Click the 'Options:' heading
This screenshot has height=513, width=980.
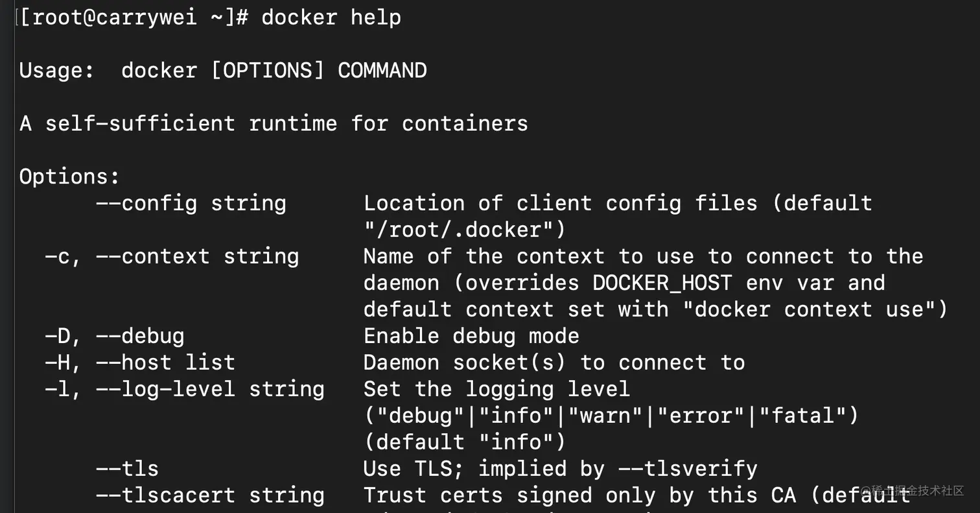coord(69,176)
